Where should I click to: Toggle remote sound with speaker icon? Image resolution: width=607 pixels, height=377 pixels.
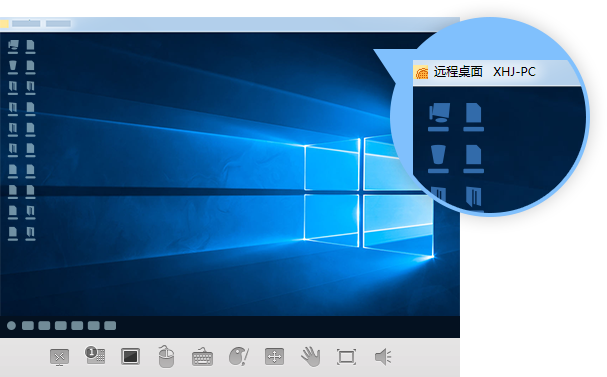[x=383, y=356]
